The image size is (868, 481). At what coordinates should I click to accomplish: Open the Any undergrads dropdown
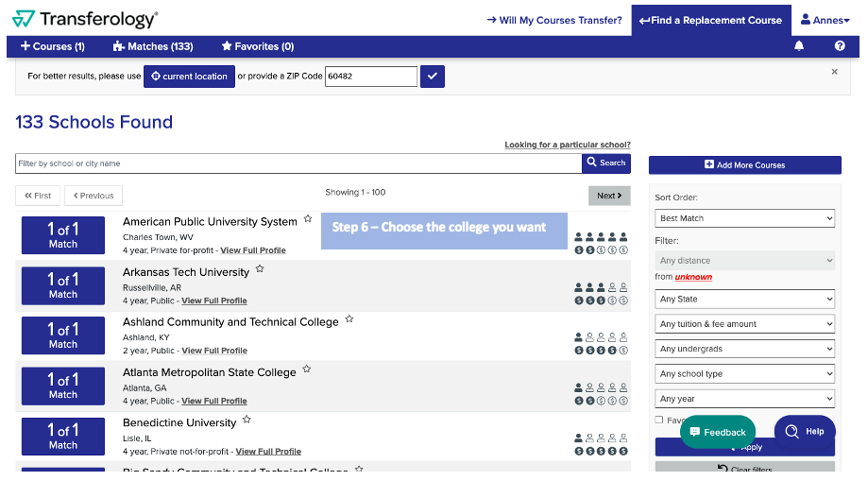point(744,349)
